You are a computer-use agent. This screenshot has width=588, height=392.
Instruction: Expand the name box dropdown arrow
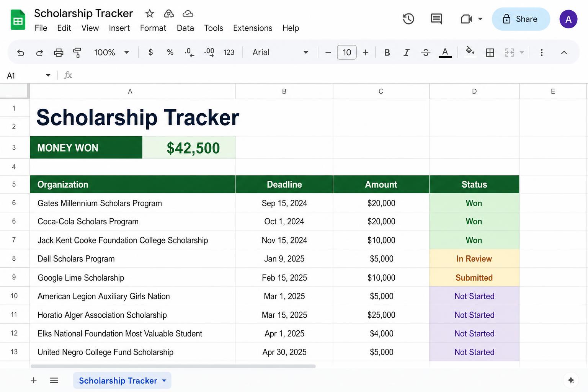click(x=48, y=75)
